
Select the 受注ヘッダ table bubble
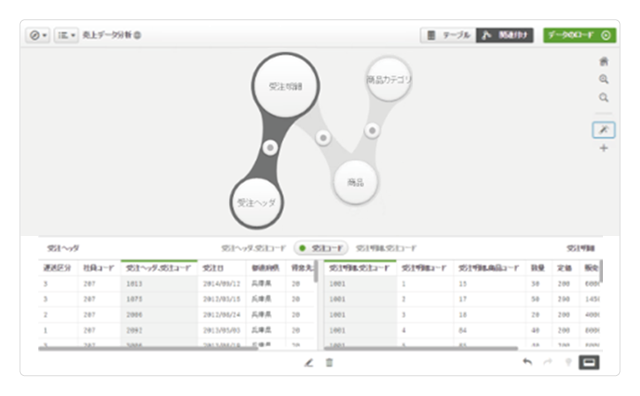pyautogui.click(x=257, y=202)
